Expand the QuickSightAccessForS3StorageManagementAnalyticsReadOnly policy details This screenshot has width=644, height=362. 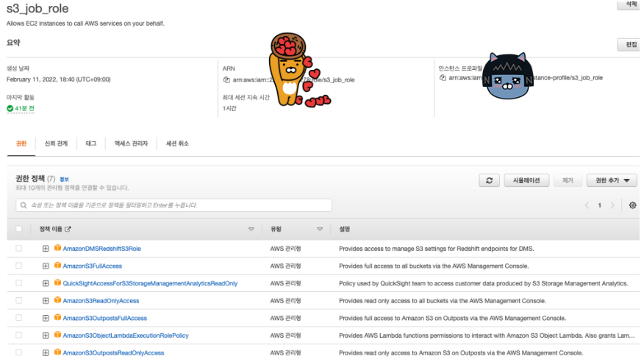tap(46, 283)
